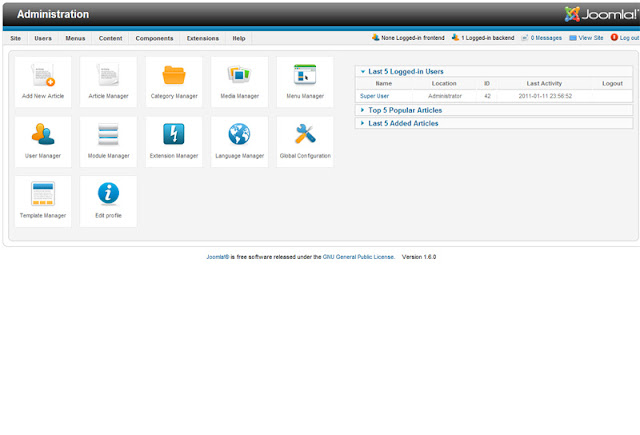The width and height of the screenshot is (640, 435).
Task: Click the Log out link text
Action: tap(629, 38)
